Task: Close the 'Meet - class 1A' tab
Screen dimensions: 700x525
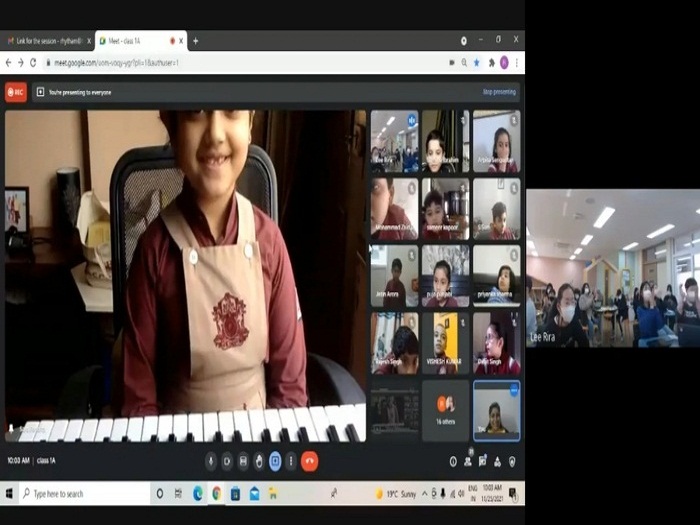Action: pos(181,41)
